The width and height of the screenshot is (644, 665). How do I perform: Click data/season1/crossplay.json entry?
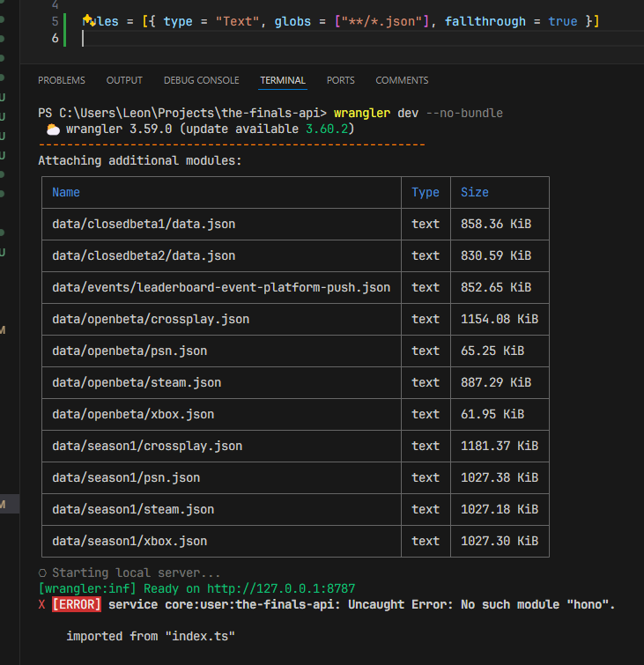(x=147, y=447)
